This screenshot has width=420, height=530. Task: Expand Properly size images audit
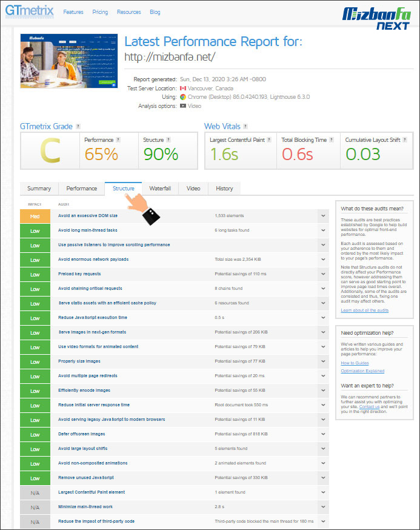(323, 361)
